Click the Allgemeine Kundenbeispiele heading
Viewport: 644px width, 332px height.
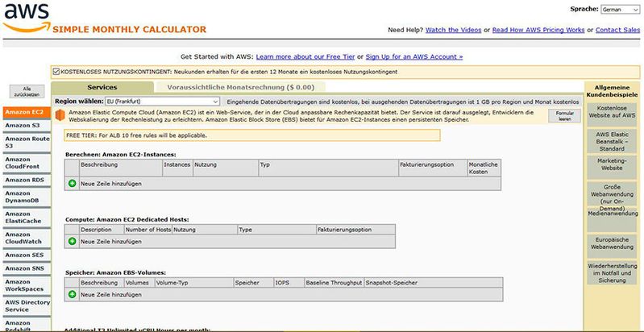click(x=612, y=91)
